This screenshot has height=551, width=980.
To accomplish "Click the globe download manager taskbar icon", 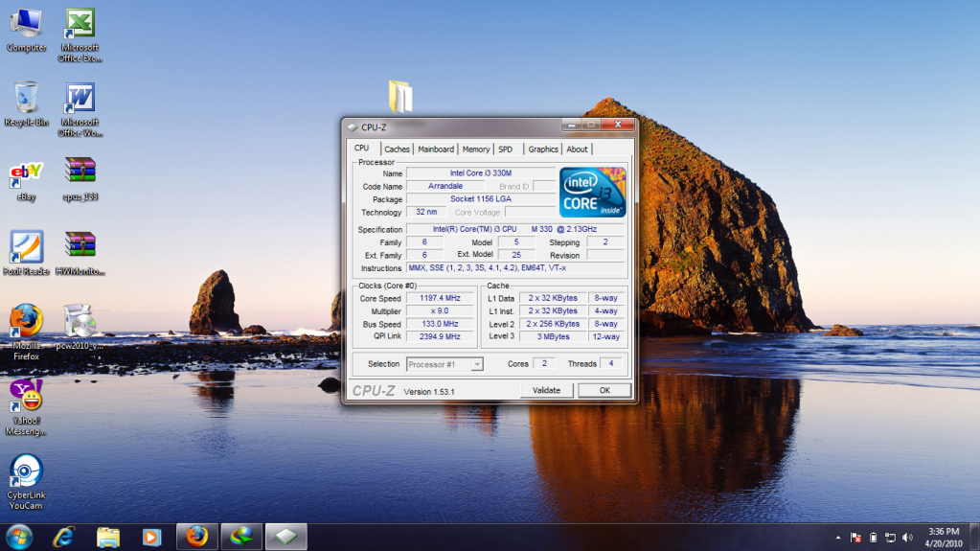I will tap(241, 538).
